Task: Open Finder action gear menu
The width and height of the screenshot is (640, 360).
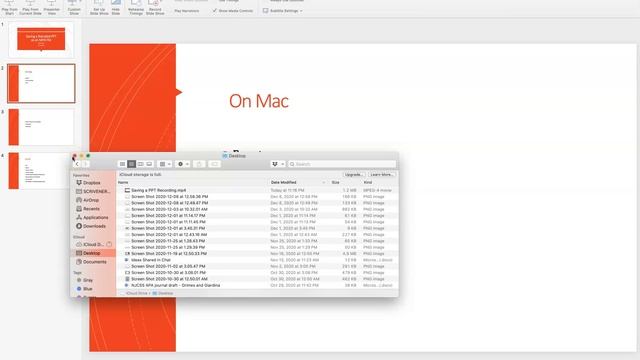Action: (183, 164)
